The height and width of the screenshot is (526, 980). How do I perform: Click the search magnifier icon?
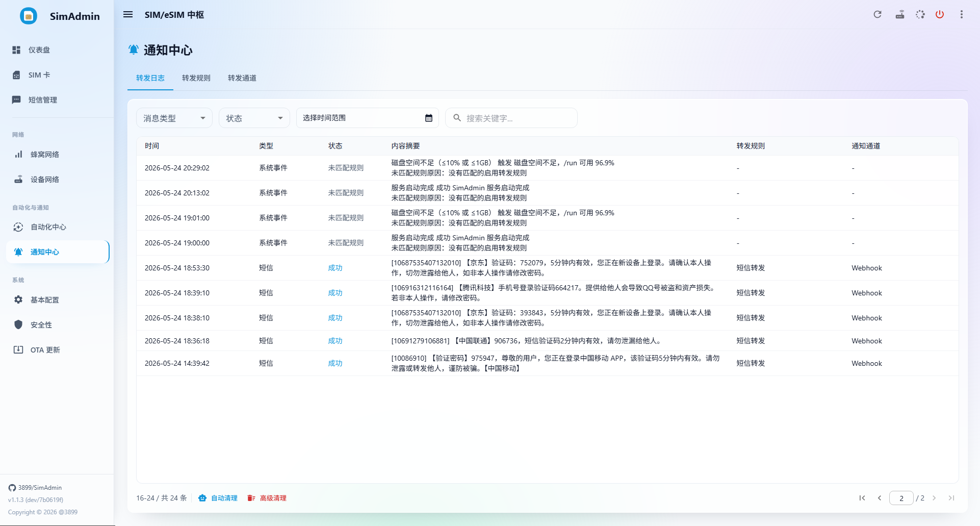[457, 118]
